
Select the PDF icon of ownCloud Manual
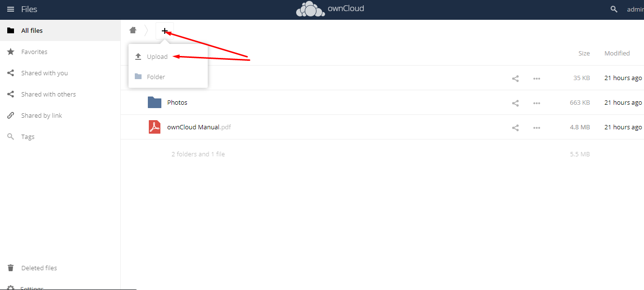click(x=154, y=126)
